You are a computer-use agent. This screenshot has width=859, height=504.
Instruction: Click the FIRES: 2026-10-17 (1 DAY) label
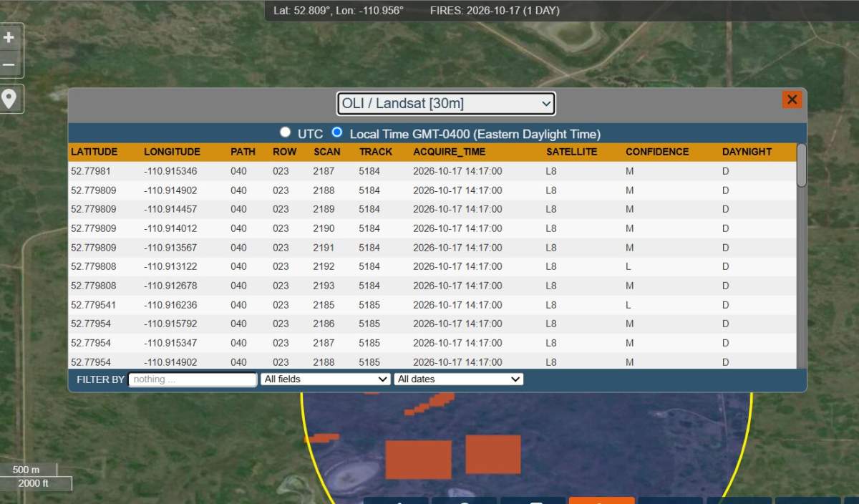pos(495,11)
